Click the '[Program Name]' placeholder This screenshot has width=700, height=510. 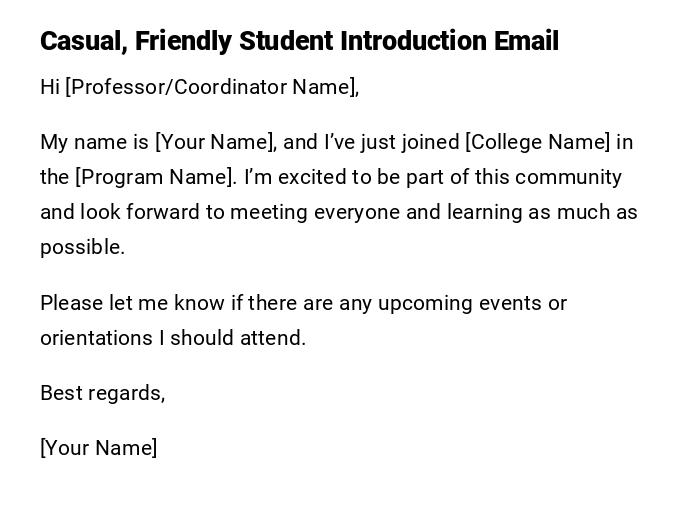tap(156, 177)
